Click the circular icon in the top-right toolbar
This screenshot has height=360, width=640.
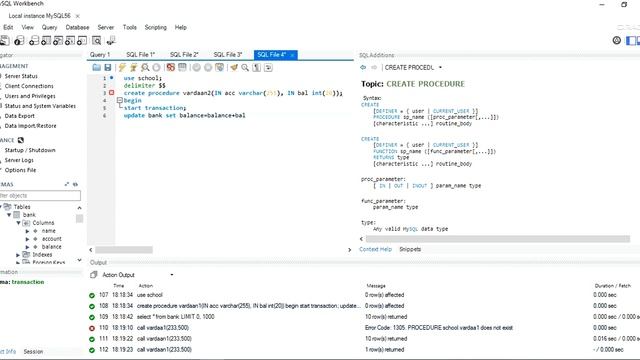coord(617,40)
